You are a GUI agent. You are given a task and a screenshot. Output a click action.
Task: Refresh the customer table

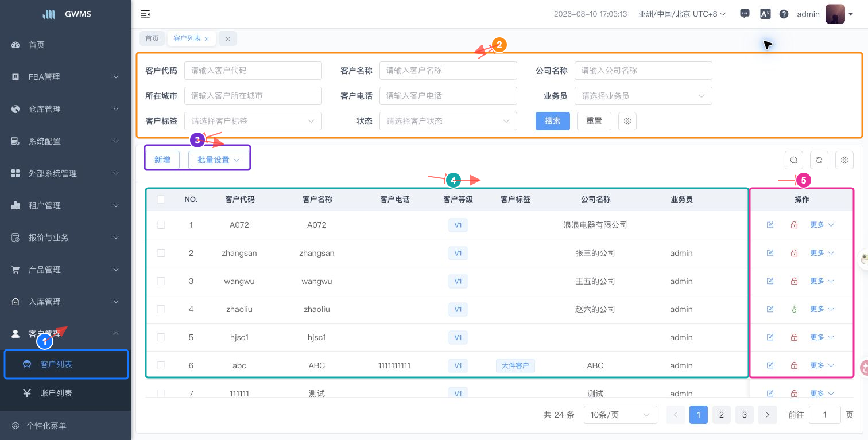tap(819, 160)
